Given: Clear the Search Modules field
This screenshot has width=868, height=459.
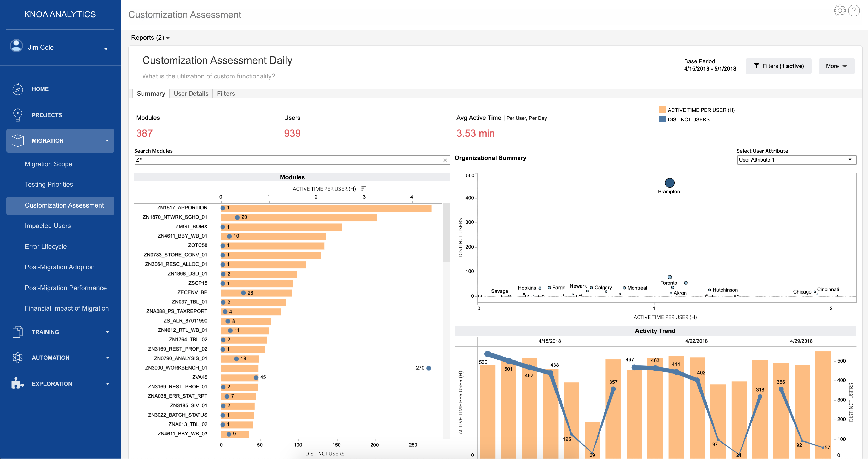Looking at the screenshot, I should click(x=445, y=160).
